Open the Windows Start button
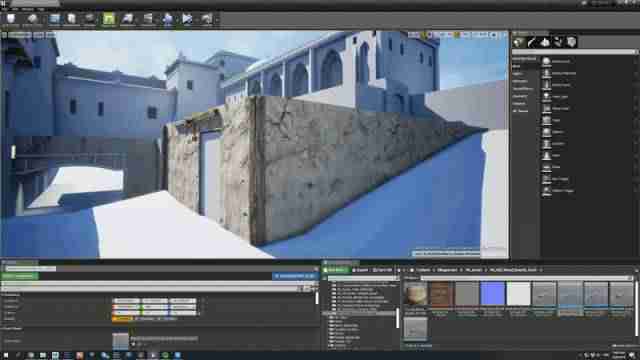 (x=6, y=356)
